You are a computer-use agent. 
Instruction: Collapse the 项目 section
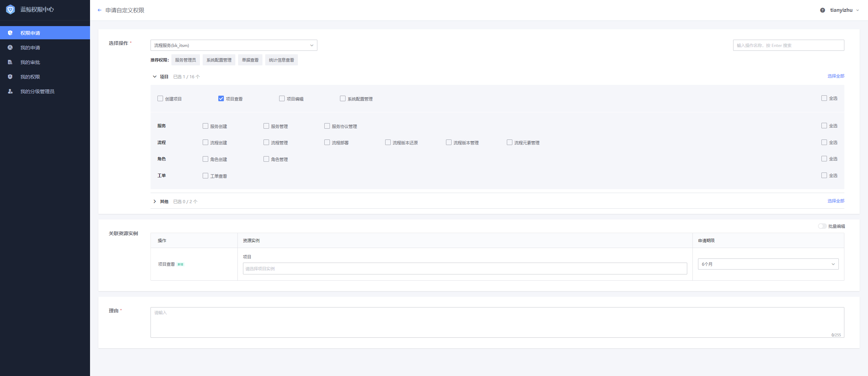[155, 76]
